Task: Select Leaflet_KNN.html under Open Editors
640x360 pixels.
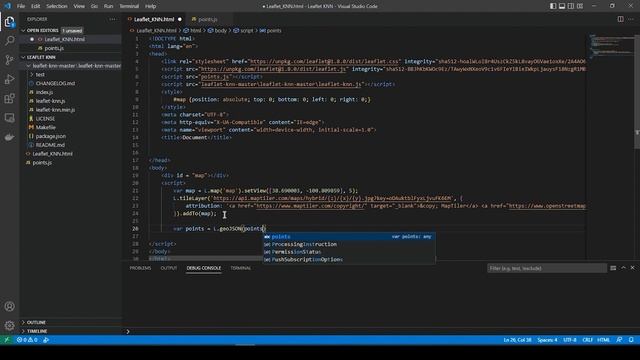Action: (64, 39)
